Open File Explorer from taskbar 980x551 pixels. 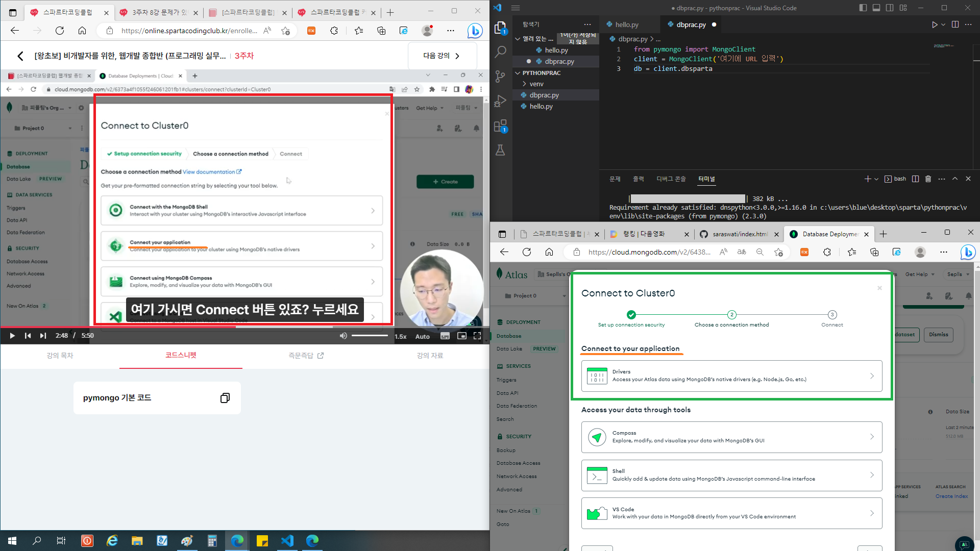pos(137,541)
